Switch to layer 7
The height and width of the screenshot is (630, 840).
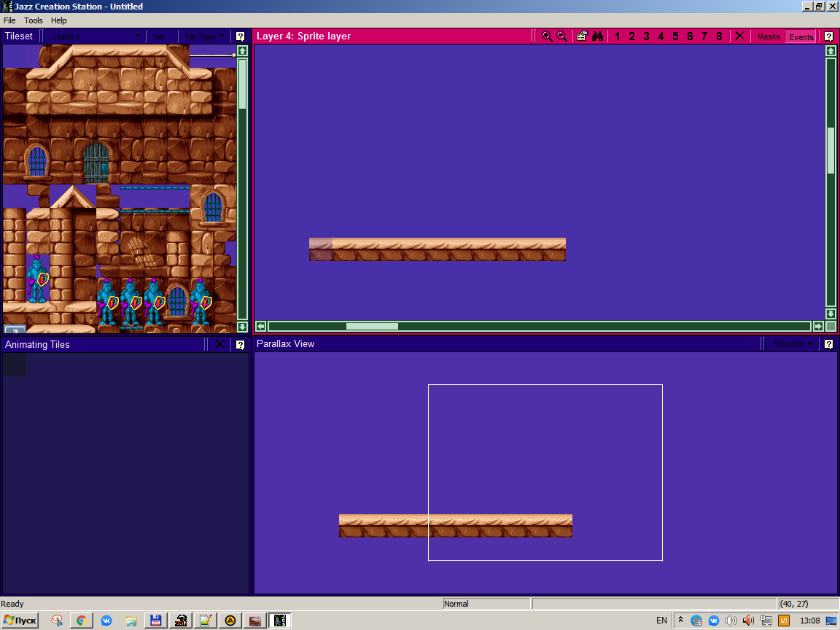(x=704, y=36)
